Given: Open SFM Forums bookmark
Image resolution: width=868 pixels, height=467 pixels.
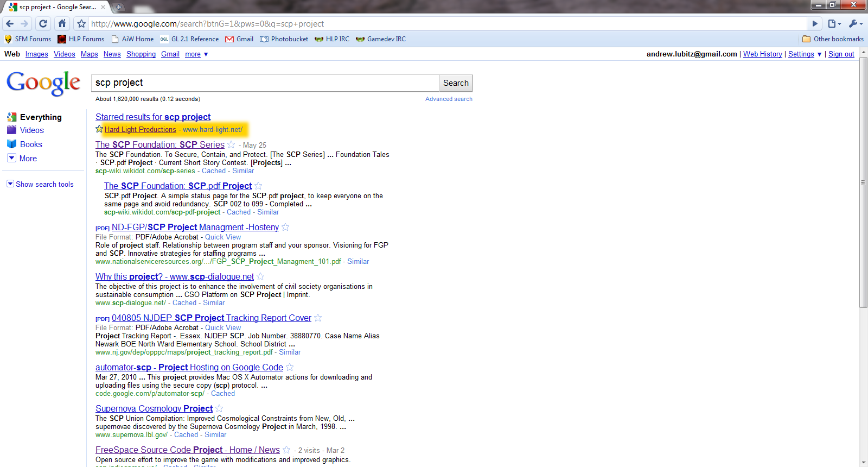Looking at the screenshot, I should [x=28, y=39].
